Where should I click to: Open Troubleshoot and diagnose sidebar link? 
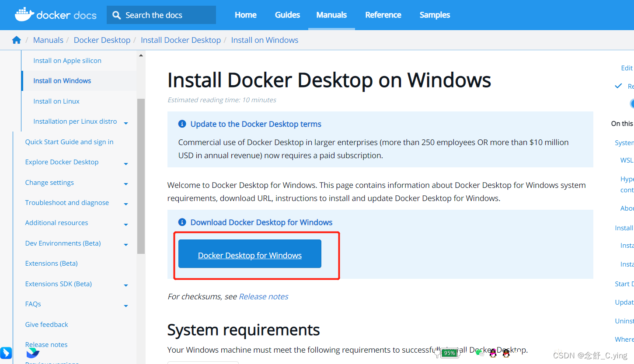(x=67, y=203)
